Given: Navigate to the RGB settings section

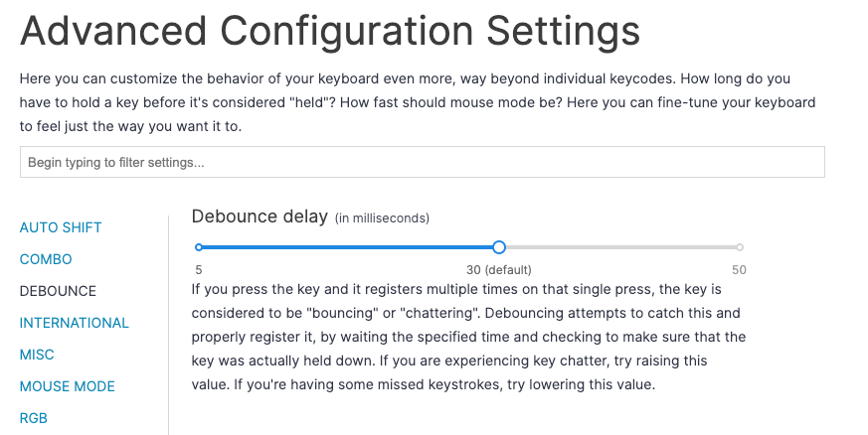Looking at the screenshot, I should [x=34, y=418].
